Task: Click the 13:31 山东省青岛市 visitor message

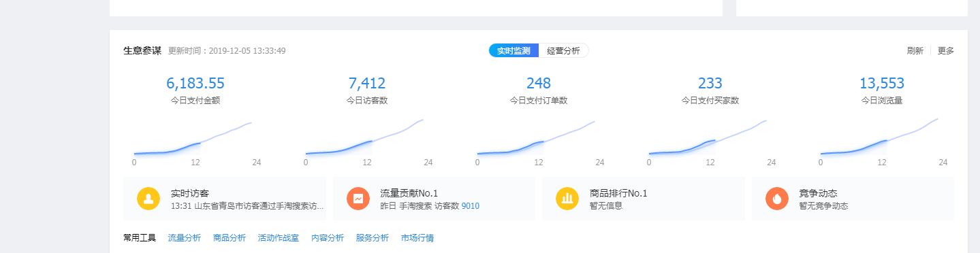Action: coord(247,205)
